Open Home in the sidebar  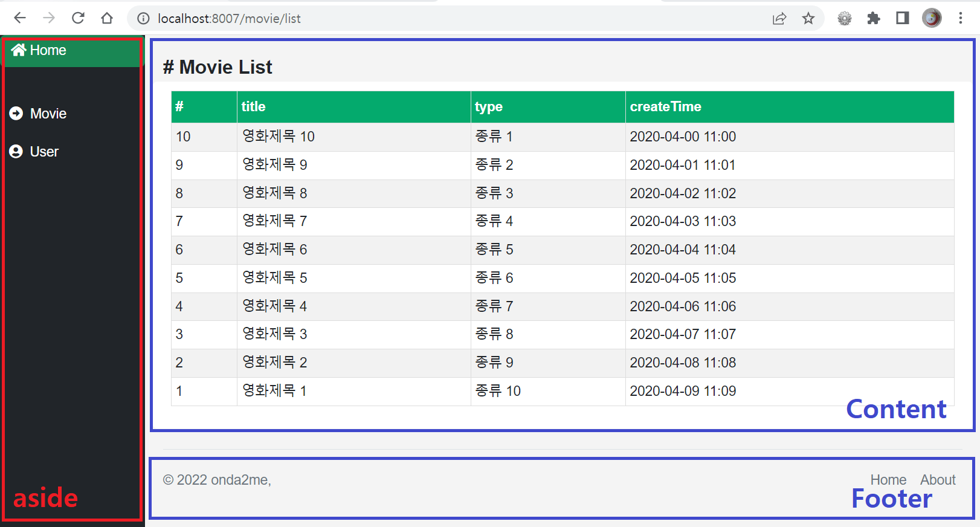[73, 51]
